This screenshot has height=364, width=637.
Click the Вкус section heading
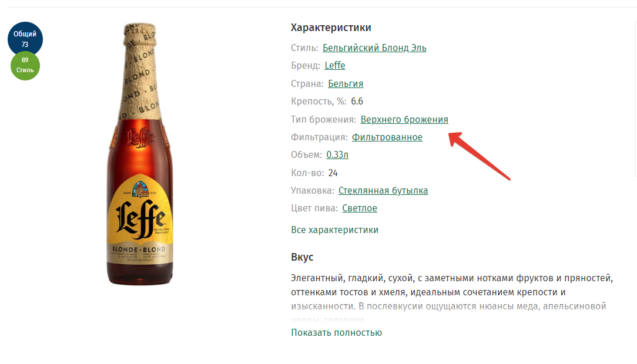pyautogui.click(x=302, y=257)
